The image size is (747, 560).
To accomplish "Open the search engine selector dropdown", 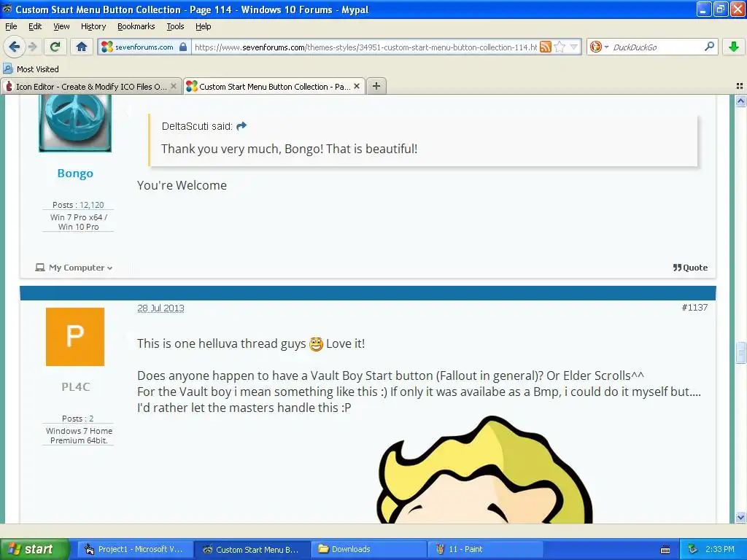I will coord(600,47).
